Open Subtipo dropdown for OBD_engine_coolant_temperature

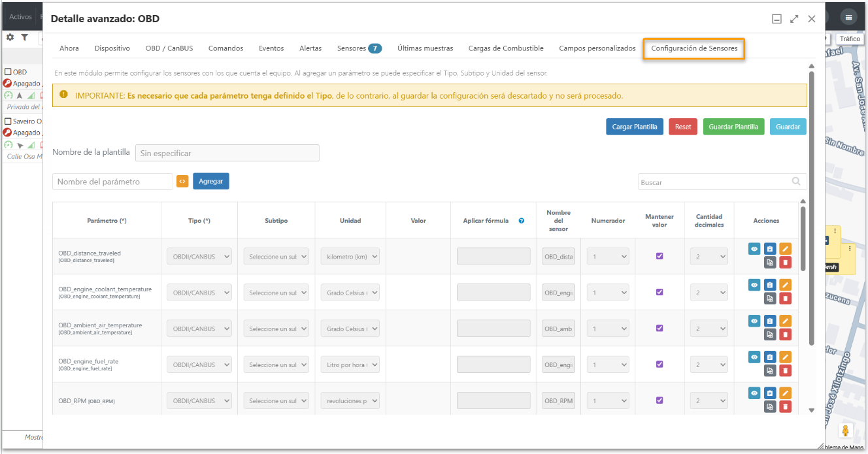pos(276,293)
